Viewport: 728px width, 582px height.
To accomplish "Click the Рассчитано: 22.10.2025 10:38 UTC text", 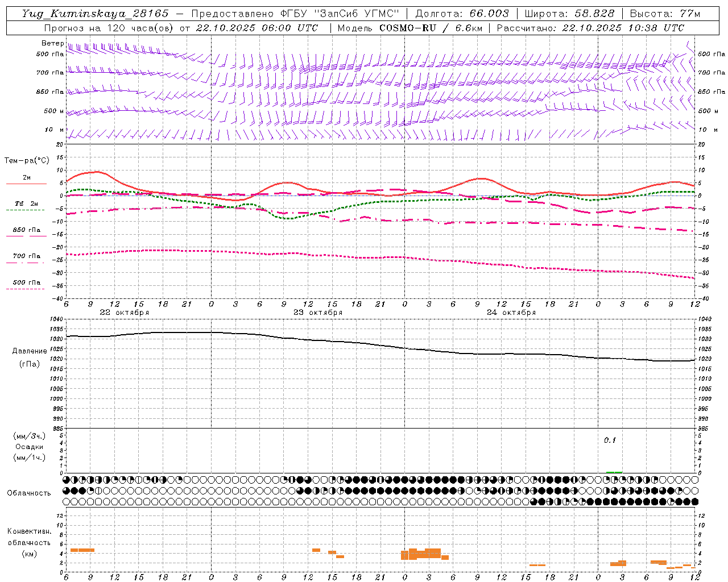I will (590, 28).
